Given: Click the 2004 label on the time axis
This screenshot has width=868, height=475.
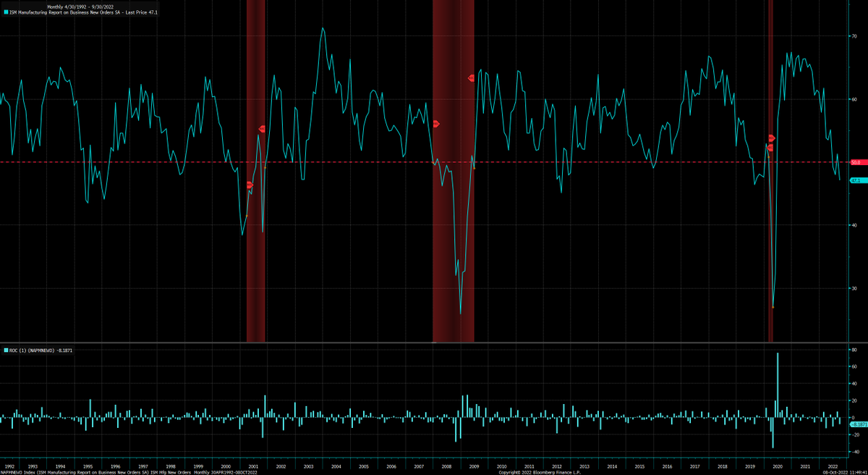Looking at the screenshot, I should click(x=336, y=466).
